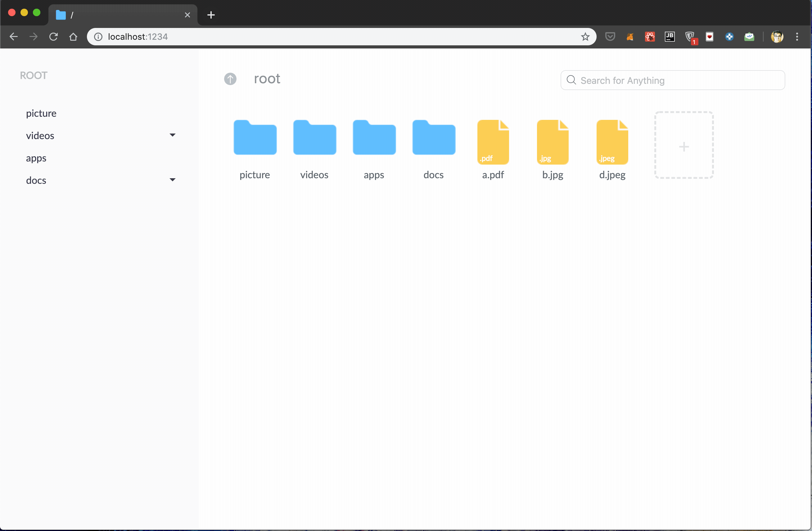Expand the docs sidebar dropdown arrow
Viewport: 812px width, 531px height.
point(172,180)
